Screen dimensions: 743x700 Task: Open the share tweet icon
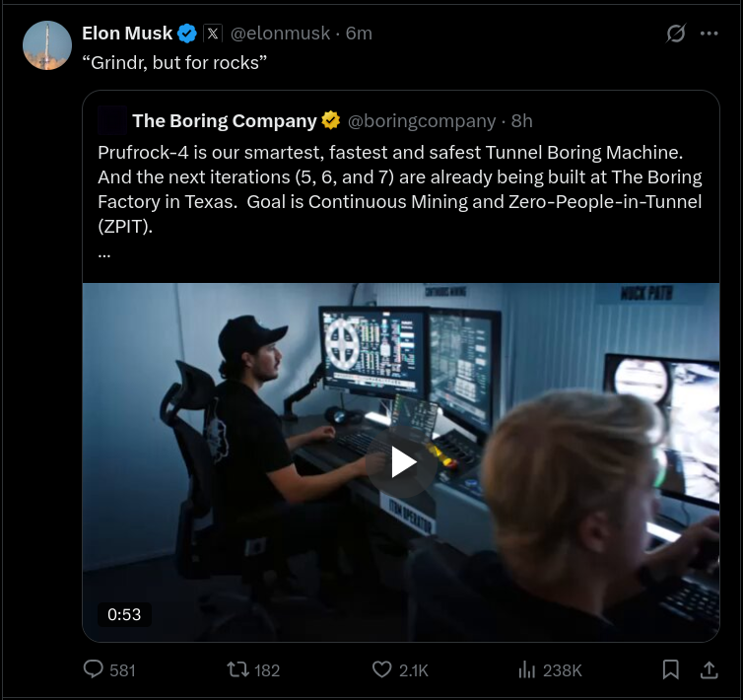708,669
